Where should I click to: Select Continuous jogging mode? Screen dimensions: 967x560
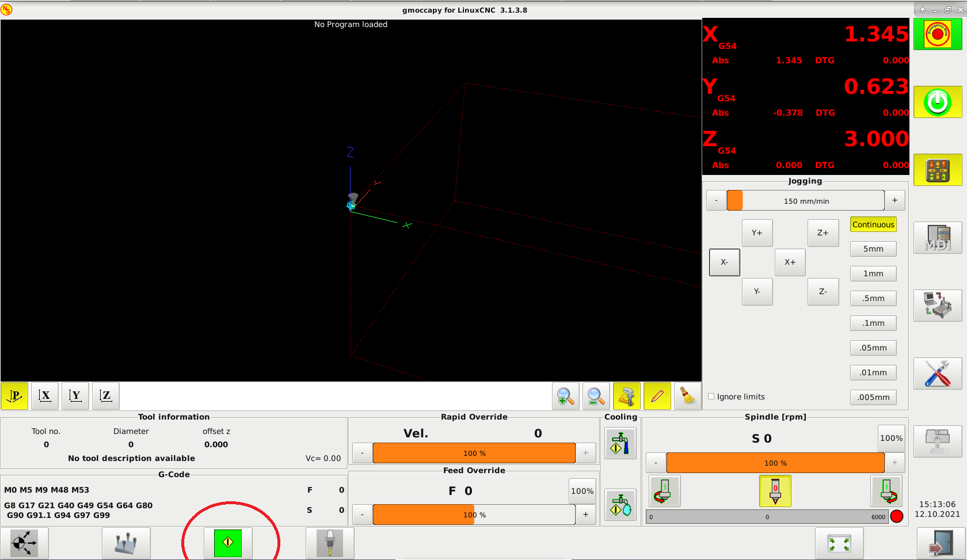pyautogui.click(x=873, y=224)
